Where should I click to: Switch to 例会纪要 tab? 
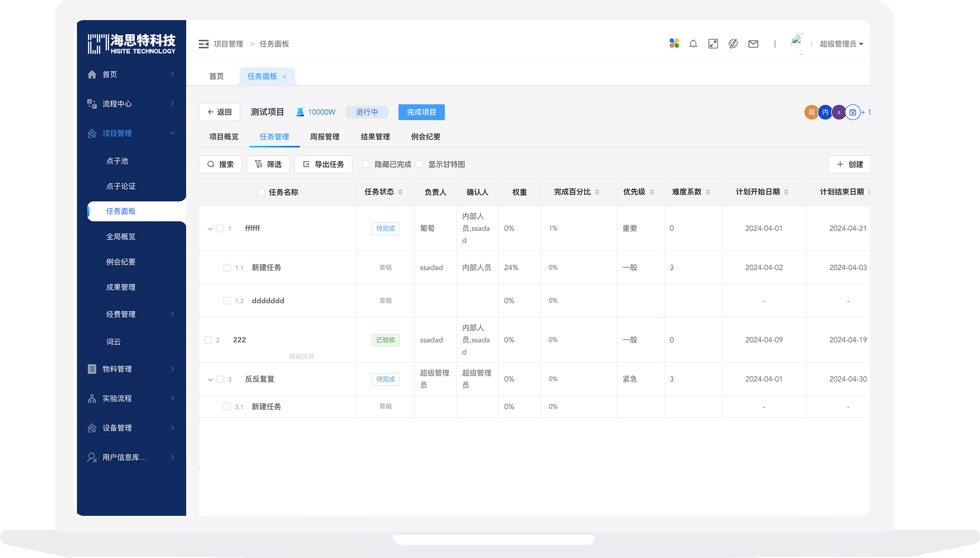coord(426,137)
